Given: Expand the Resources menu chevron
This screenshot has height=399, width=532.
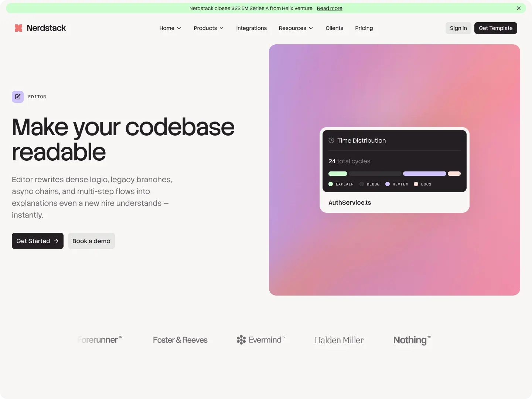Looking at the screenshot, I should tap(311, 28).
